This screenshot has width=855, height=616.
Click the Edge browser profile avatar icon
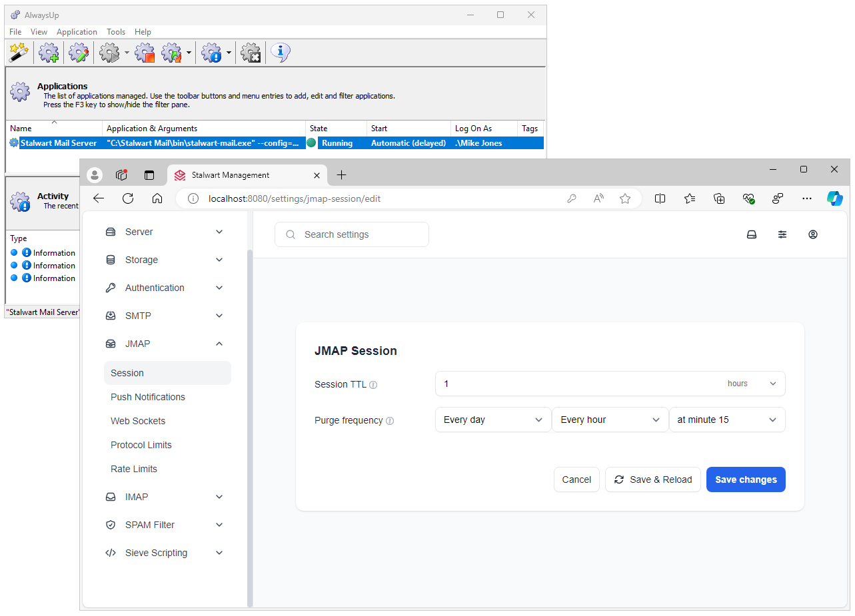95,175
